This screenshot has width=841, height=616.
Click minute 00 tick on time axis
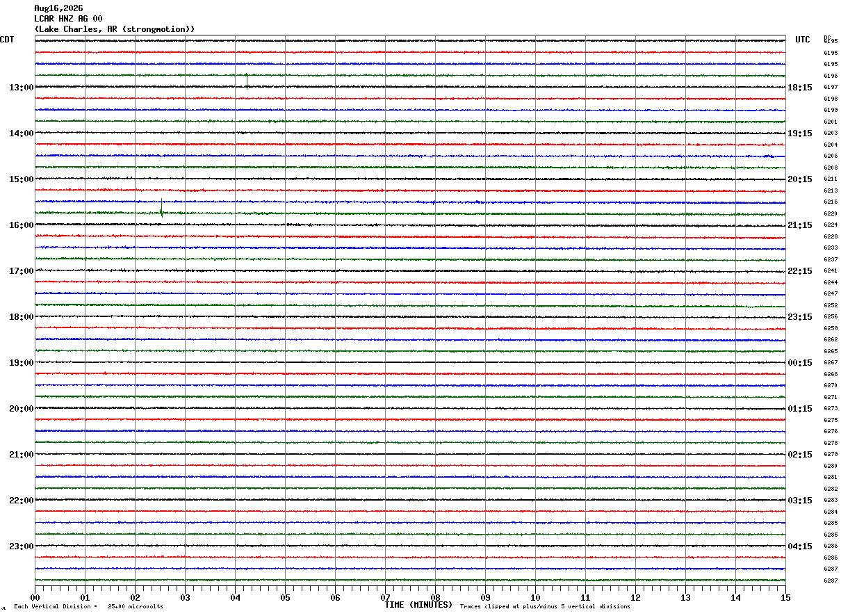coord(35,597)
